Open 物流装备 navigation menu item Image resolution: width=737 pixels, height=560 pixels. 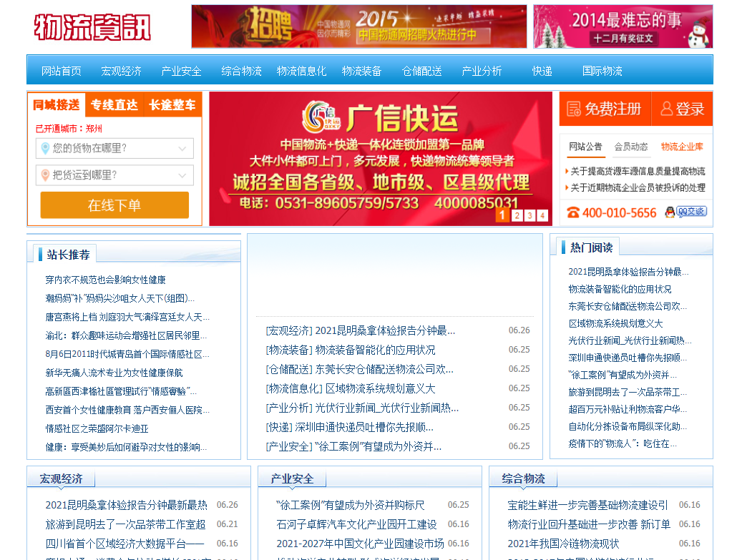click(x=362, y=71)
